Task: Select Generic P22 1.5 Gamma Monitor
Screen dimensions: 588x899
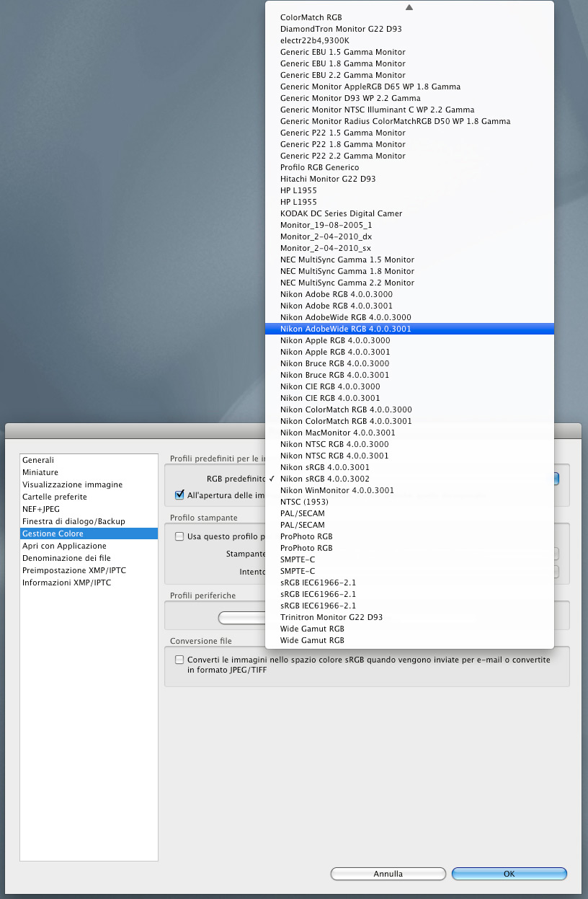Action: click(x=409, y=133)
